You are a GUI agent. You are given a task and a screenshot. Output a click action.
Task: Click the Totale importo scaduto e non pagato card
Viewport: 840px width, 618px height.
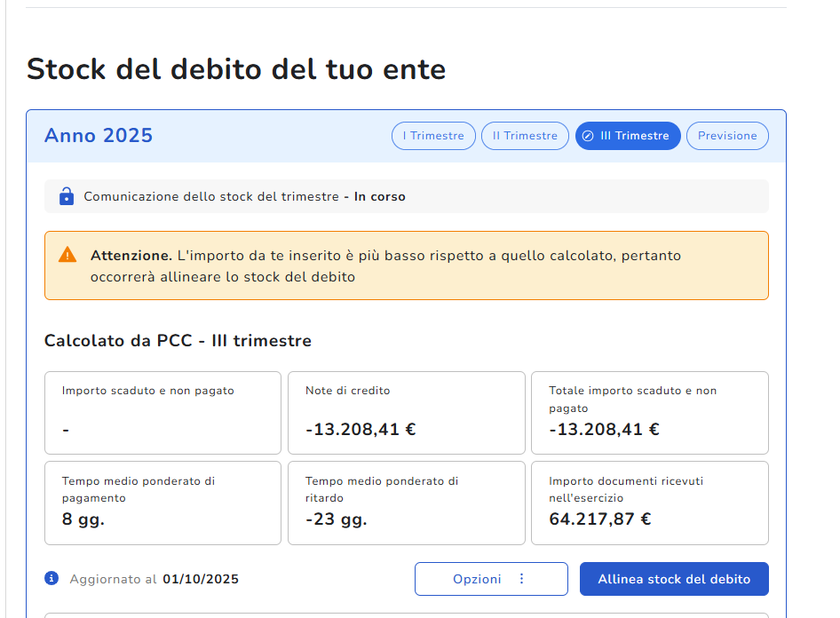tap(649, 413)
